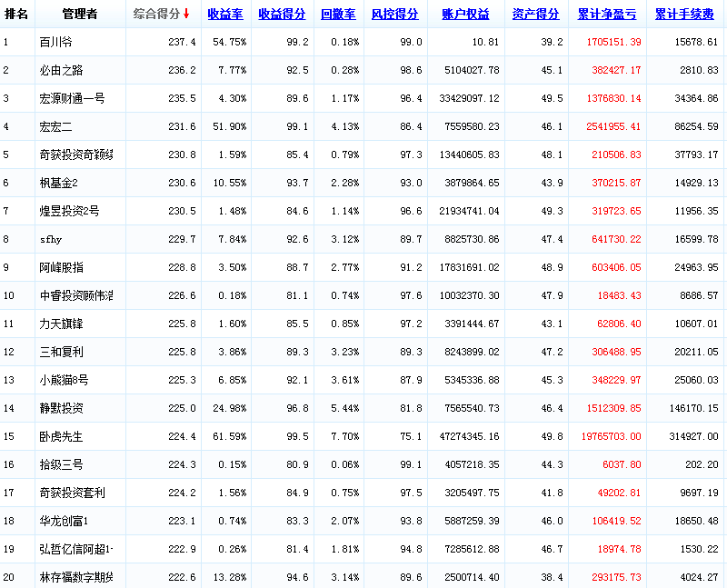Sort by 风控得分 column header
Image resolution: width=727 pixels, height=588 pixels.
pyautogui.click(x=395, y=15)
